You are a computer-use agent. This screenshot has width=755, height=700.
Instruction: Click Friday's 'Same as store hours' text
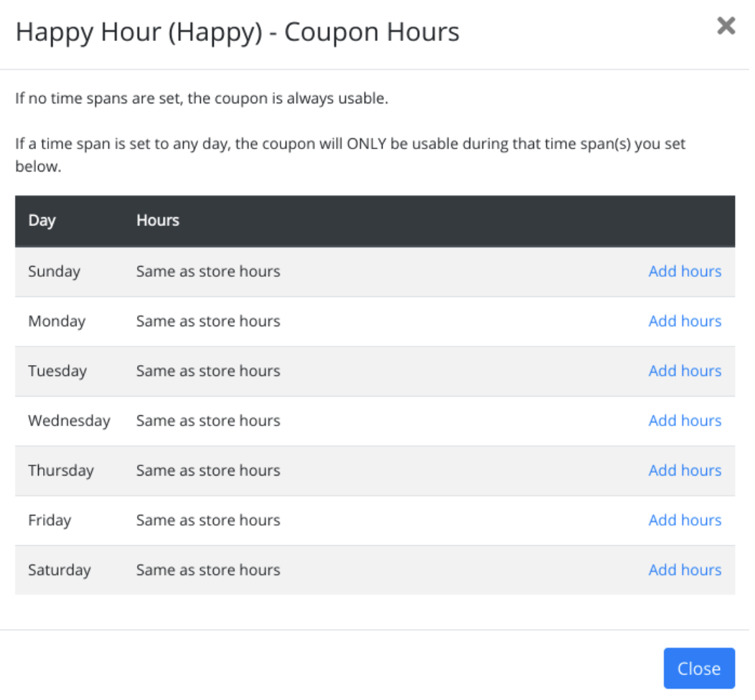(x=208, y=520)
